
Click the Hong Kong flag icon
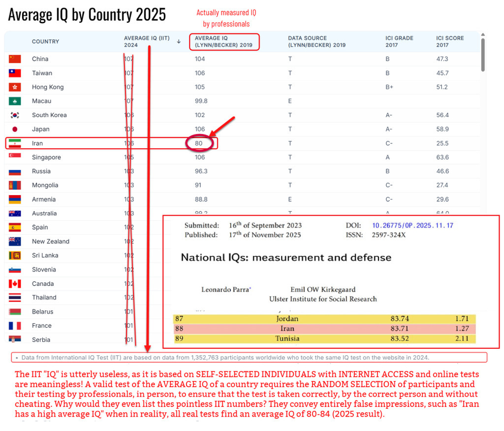(x=15, y=87)
